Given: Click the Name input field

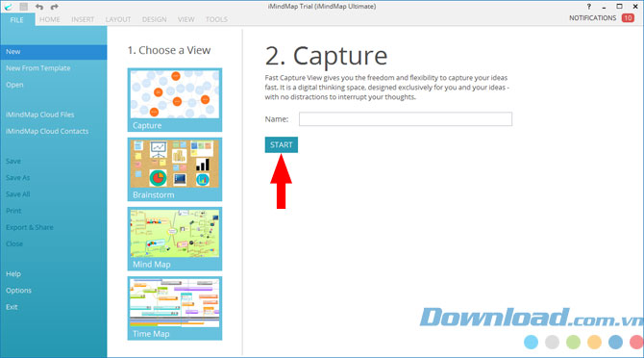Looking at the screenshot, I should tap(406, 119).
